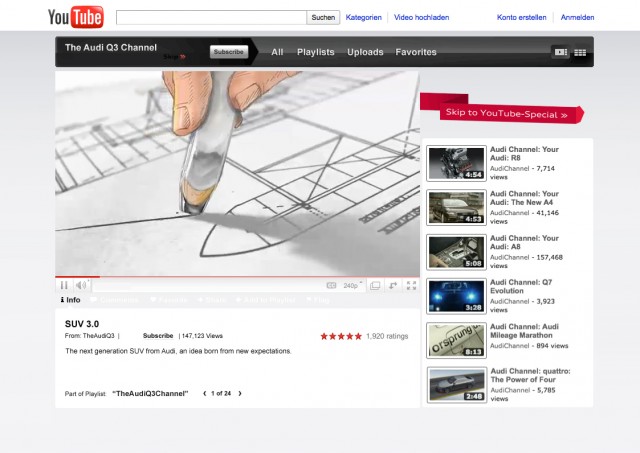
Task: Click the Suchen search button
Action: click(x=323, y=17)
